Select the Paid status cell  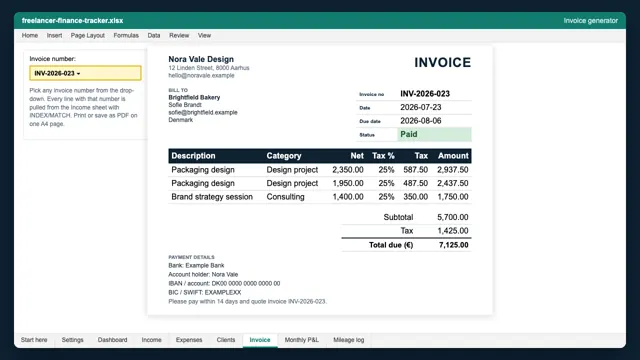click(434, 134)
